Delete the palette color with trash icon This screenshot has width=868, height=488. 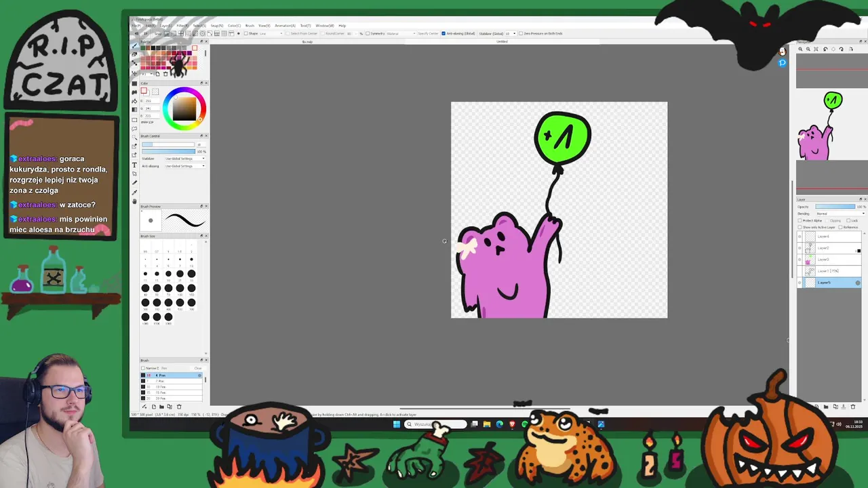click(x=165, y=74)
